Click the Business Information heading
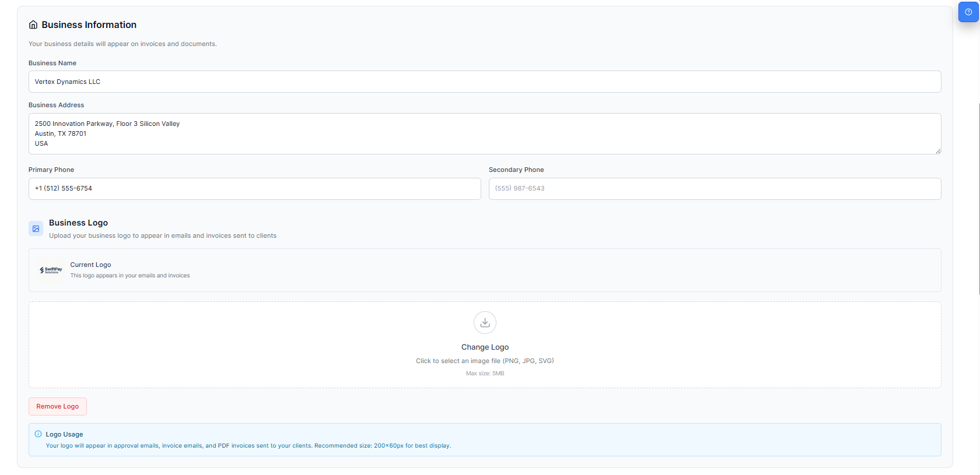The image size is (980, 475). [89, 25]
